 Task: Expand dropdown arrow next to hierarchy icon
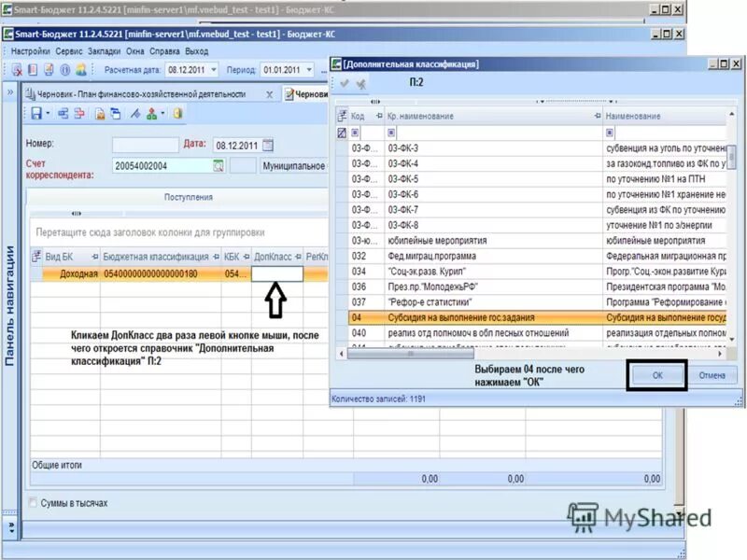click(x=162, y=114)
